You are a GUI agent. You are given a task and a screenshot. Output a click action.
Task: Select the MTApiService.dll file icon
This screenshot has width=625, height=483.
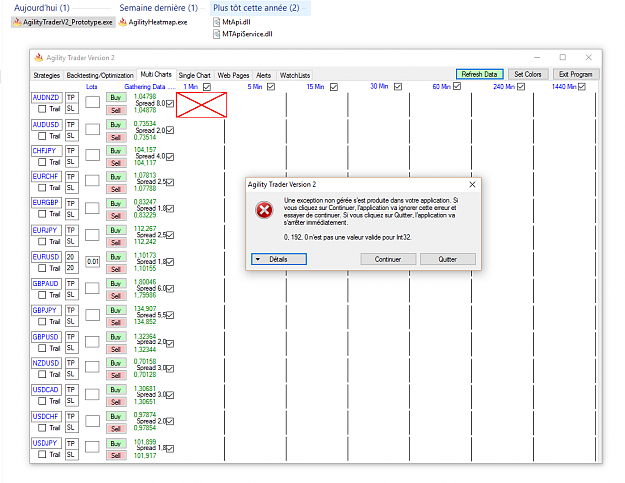coord(216,34)
